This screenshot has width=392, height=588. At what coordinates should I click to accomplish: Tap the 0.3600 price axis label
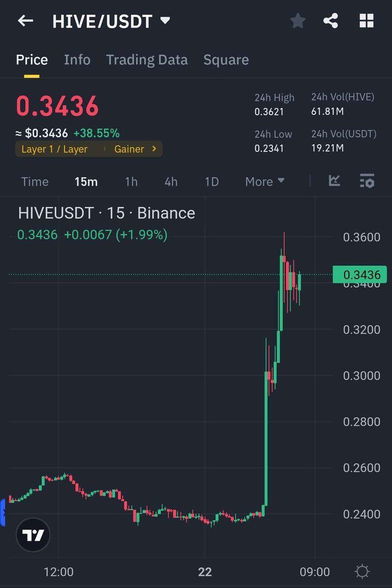tap(361, 237)
